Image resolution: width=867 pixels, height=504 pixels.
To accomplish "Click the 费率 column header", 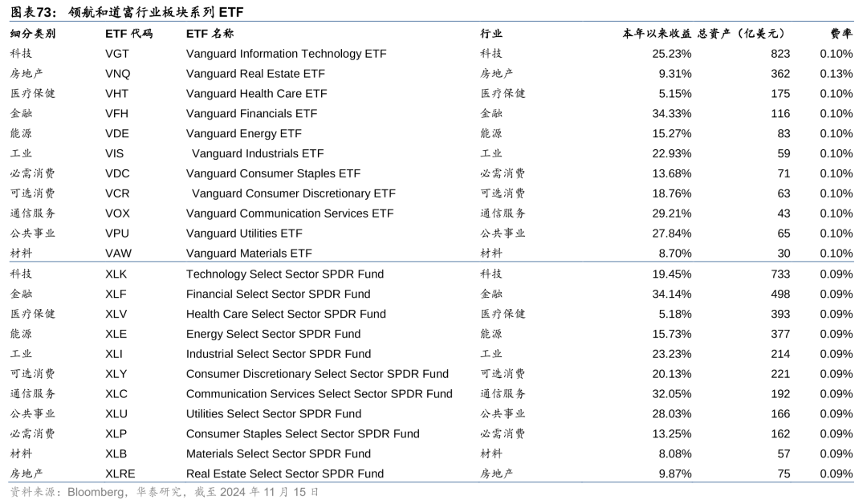I will point(841,34).
